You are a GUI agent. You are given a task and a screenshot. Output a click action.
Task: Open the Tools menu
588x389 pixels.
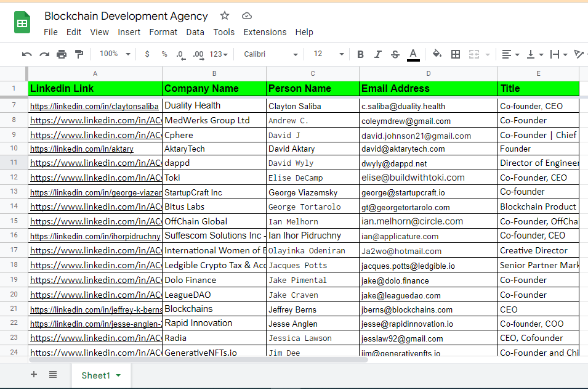click(224, 32)
